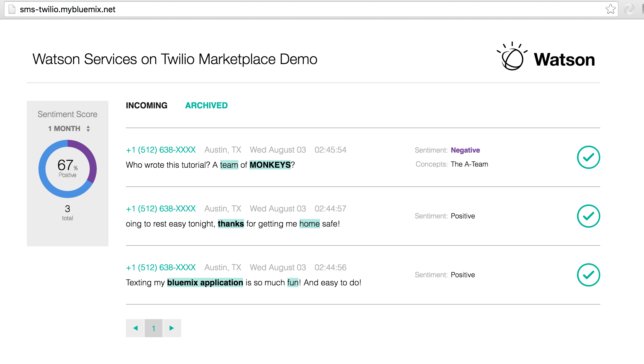Screen dimensions: 644x364
Task: Mark positive 'thanks' message as resolved
Action: tap(588, 216)
